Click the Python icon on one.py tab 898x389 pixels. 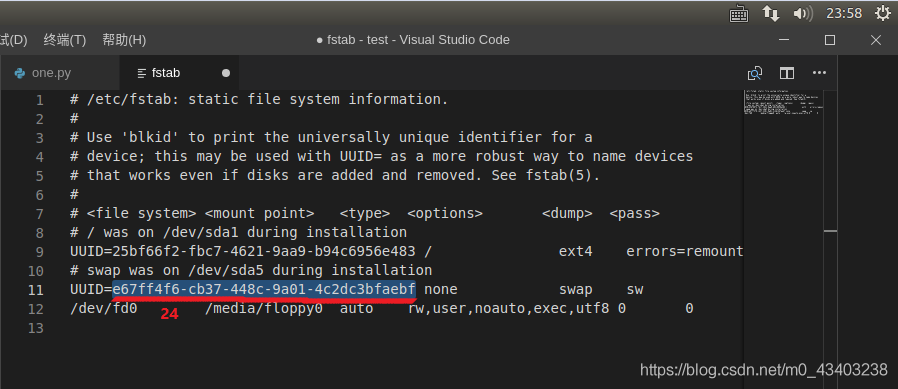[x=20, y=73]
